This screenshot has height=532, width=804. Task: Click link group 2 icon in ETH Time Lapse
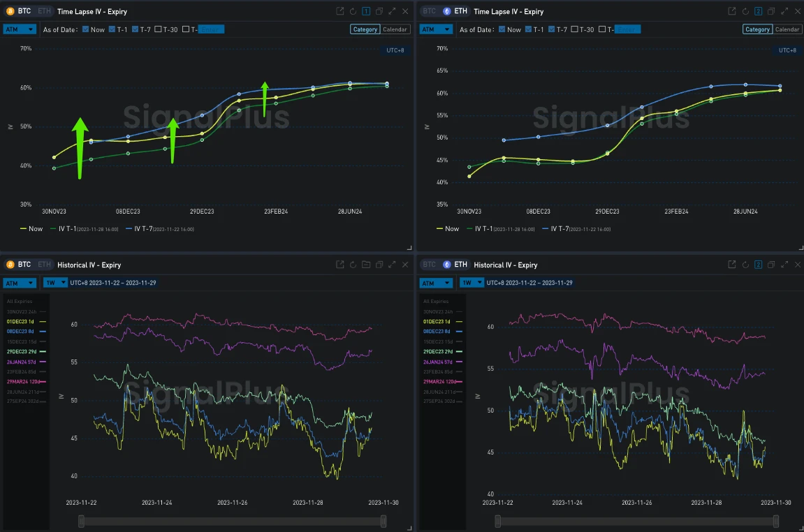[758, 11]
